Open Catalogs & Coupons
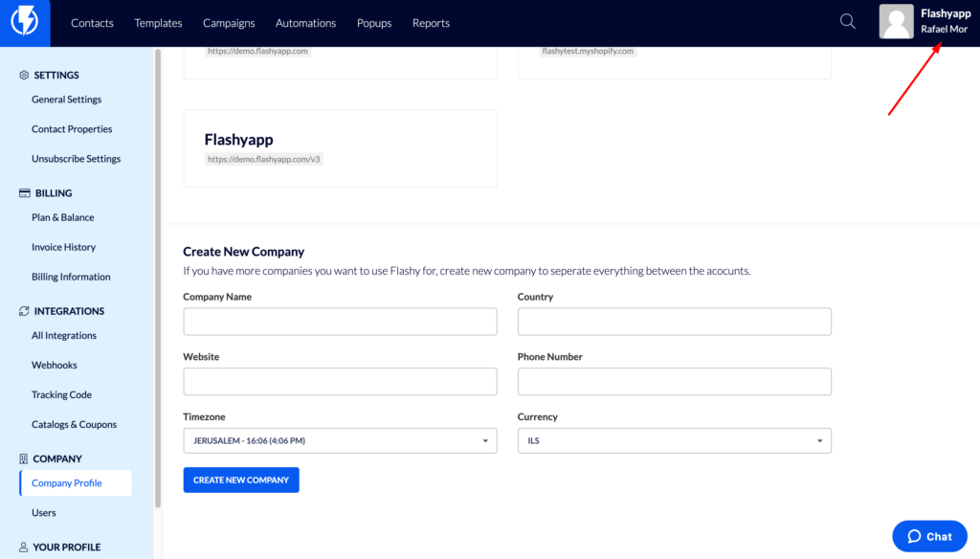 [x=74, y=425]
